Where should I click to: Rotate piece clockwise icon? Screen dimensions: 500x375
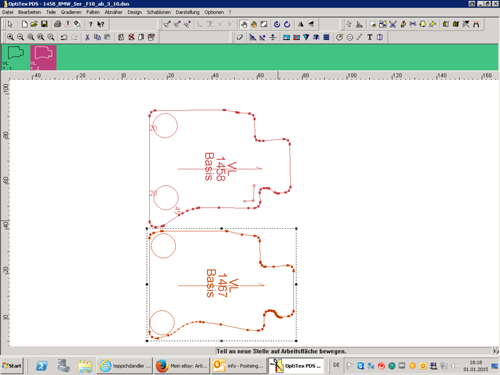[x=287, y=24]
